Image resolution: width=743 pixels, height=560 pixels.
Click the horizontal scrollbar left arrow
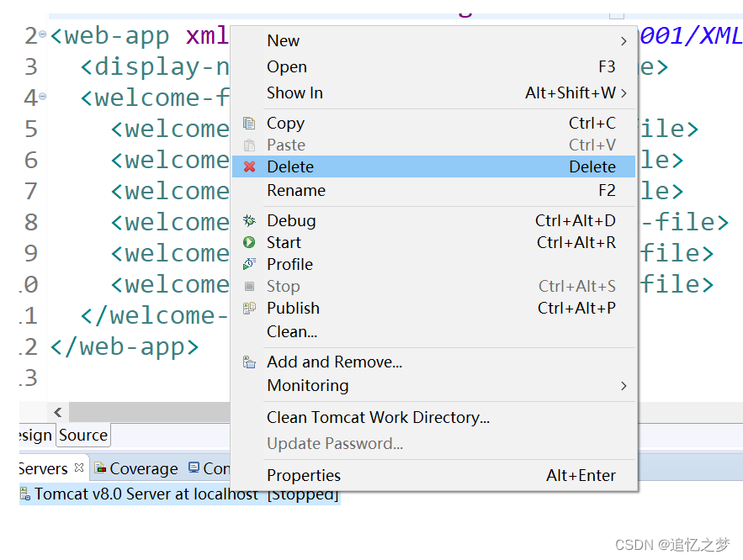point(58,412)
